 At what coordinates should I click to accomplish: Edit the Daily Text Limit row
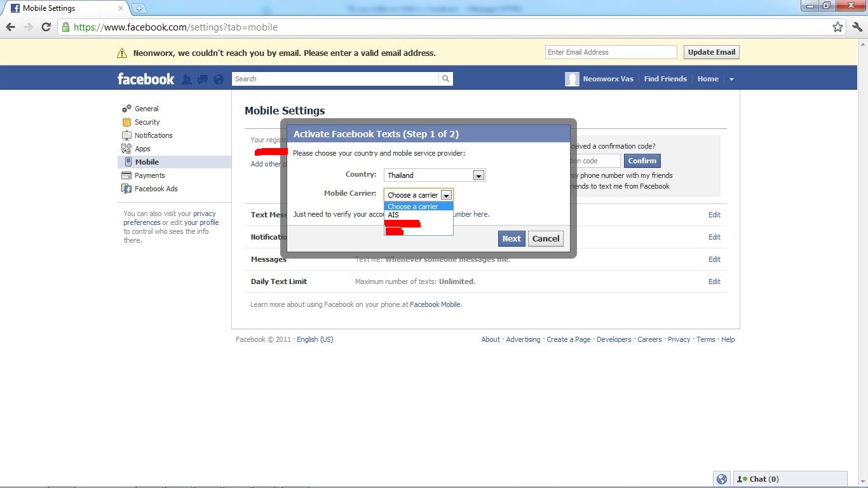point(714,281)
